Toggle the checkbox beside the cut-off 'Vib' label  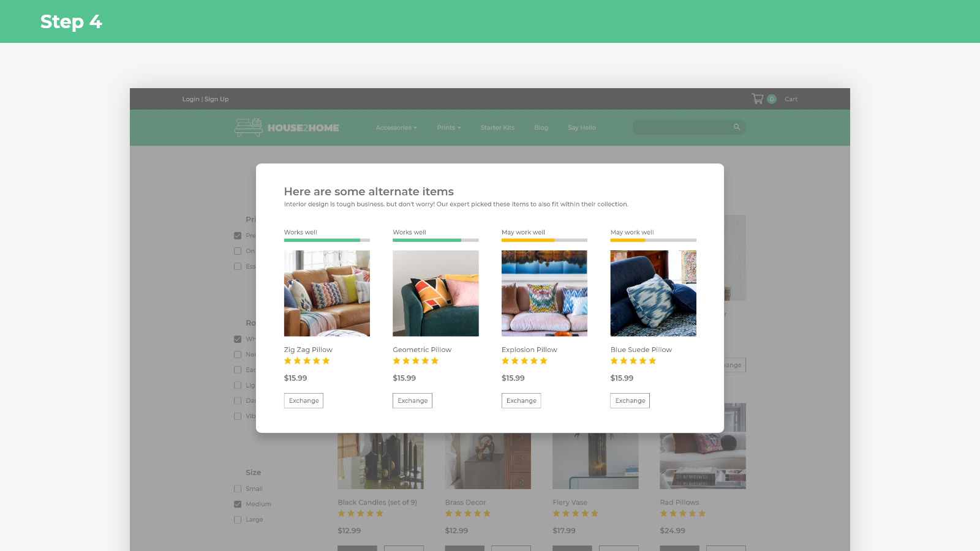(x=238, y=416)
